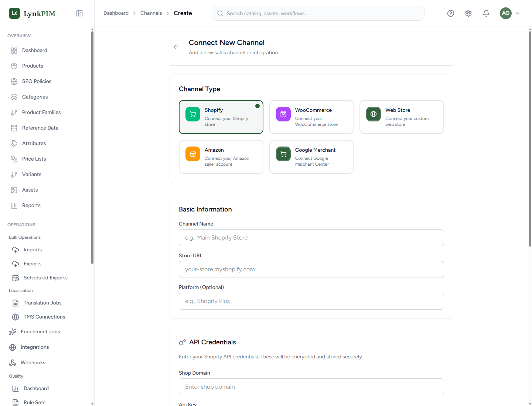Select Shopify channel type
The height and width of the screenshot is (406, 532).
[x=221, y=117]
